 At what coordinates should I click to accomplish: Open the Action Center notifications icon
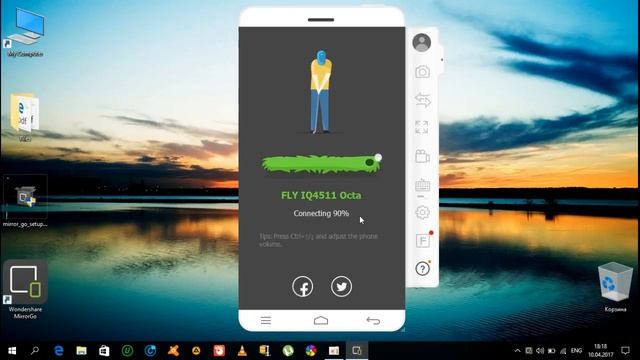tap(625, 351)
